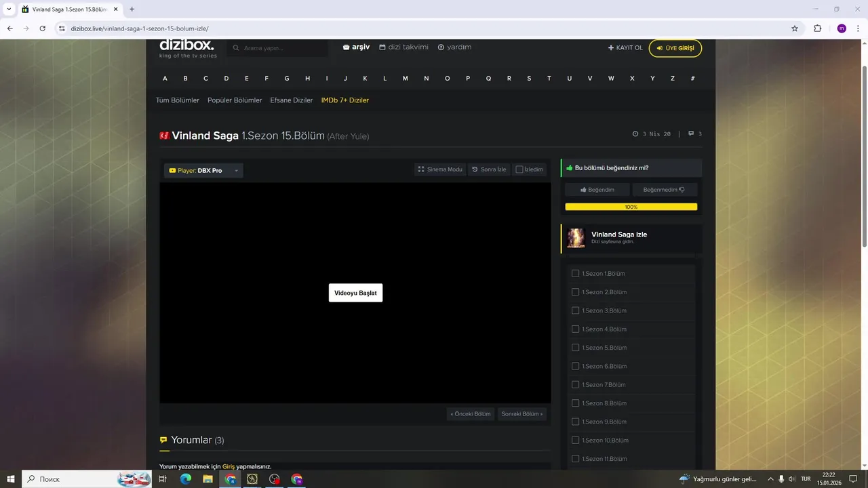Open File Explorer from taskbar
The width and height of the screenshot is (868, 488).
click(x=208, y=479)
